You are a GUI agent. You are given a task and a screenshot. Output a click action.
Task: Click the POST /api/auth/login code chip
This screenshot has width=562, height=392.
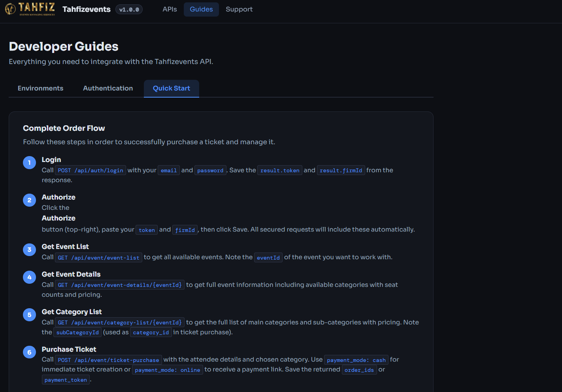(x=91, y=170)
